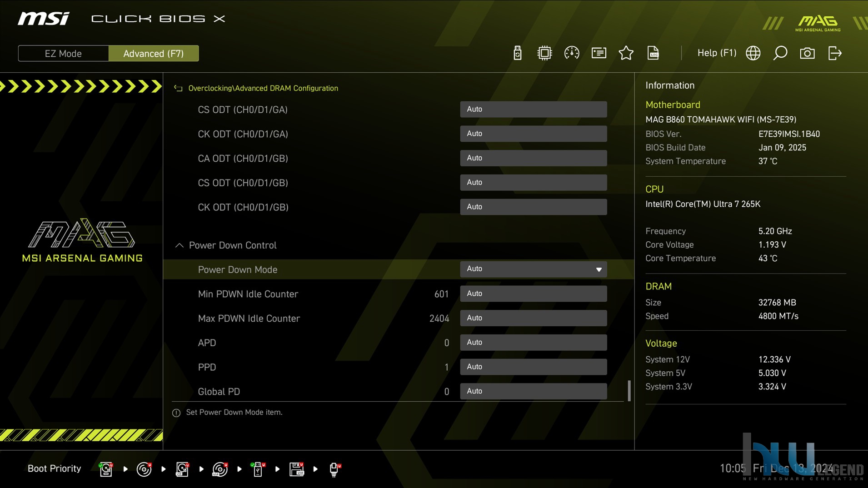Click the CS ODT (CH0/D1/GB) Auto field
The height and width of the screenshot is (488, 868).
pyautogui.click(x=533, y=182)
